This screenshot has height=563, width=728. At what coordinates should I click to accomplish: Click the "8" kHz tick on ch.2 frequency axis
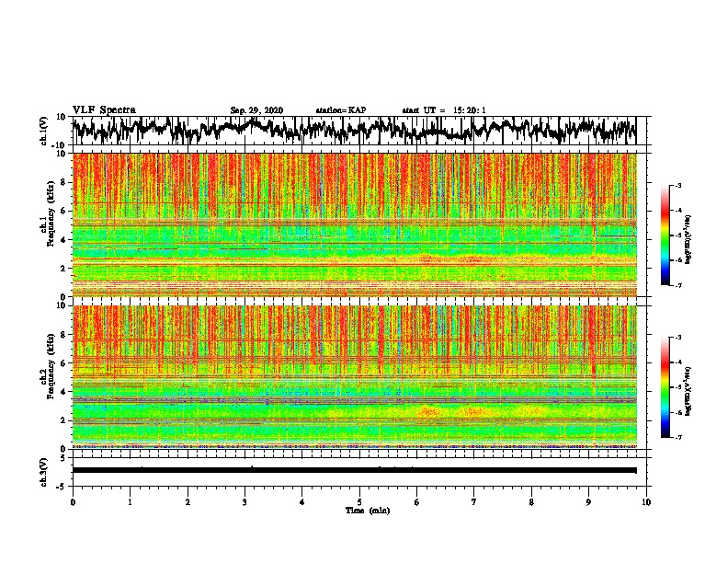tap(64, 335)
